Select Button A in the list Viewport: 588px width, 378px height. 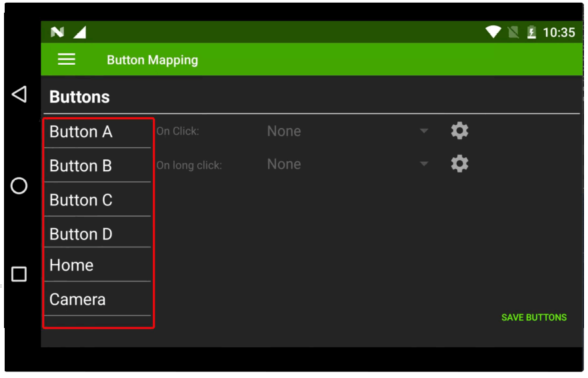(97, 132)
